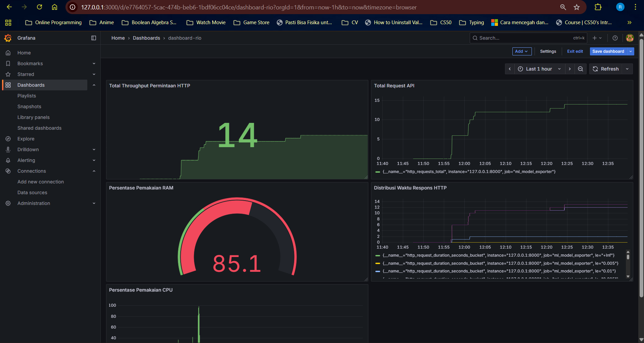Open Data sources in the sidebar

32,192
